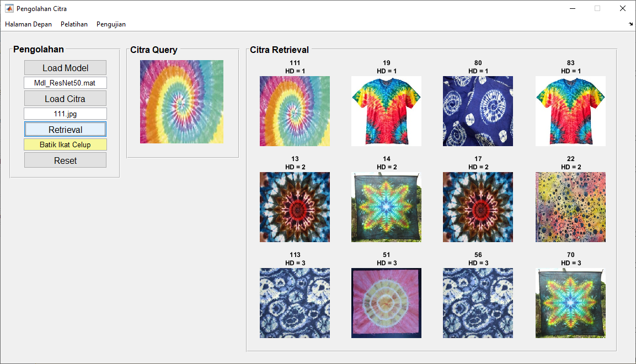
Task: Click the yellow Batik Ikat Celup result field
Action: coord(65,144)
